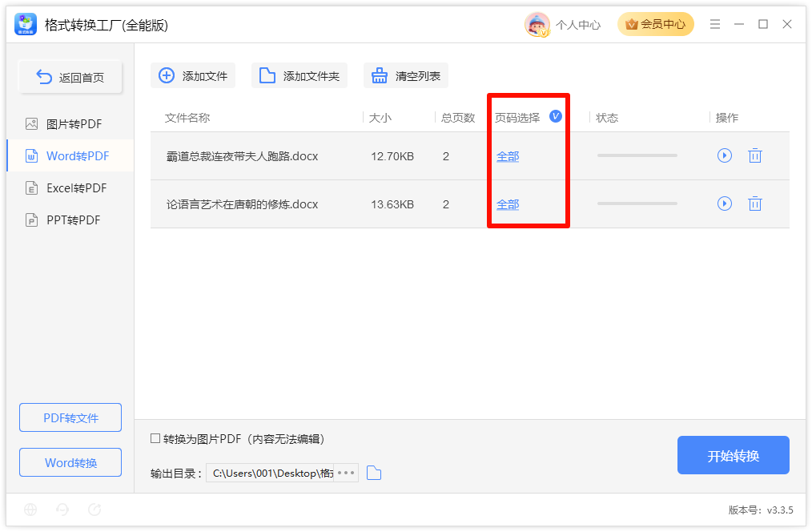Click 全部 link for 霸道总裁连夜带夫人跑路.docx
This screenshot has height=532, width=812.
tap(508, 156)
